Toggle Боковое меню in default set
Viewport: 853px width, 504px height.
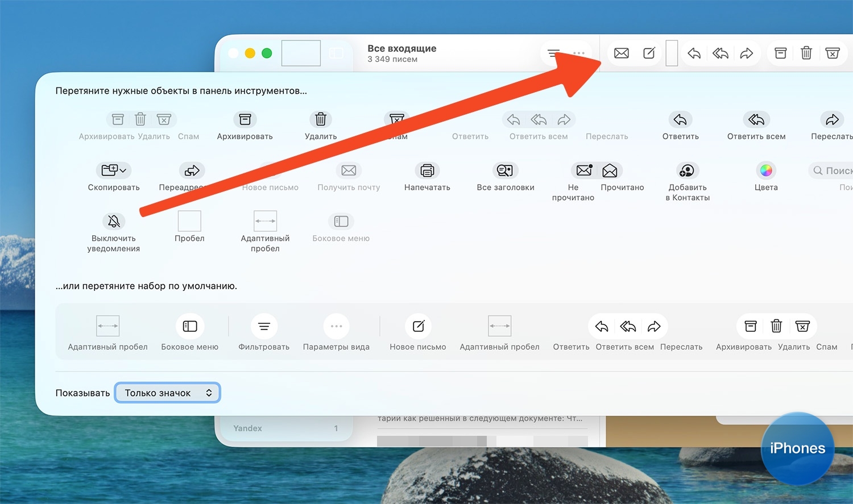[x=189, y=326]
